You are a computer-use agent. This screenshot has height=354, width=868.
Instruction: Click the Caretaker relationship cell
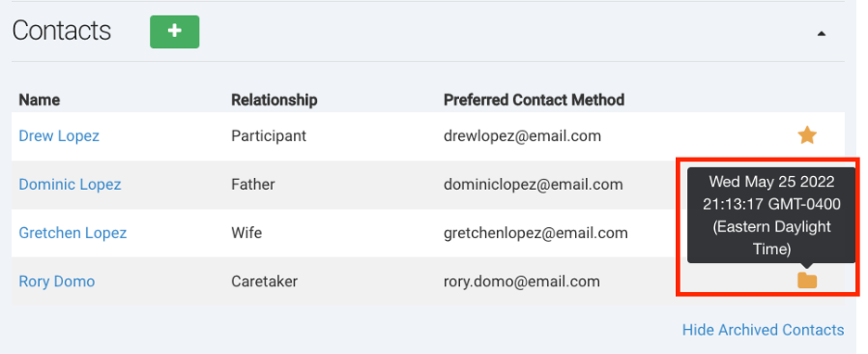coord(264,282)
